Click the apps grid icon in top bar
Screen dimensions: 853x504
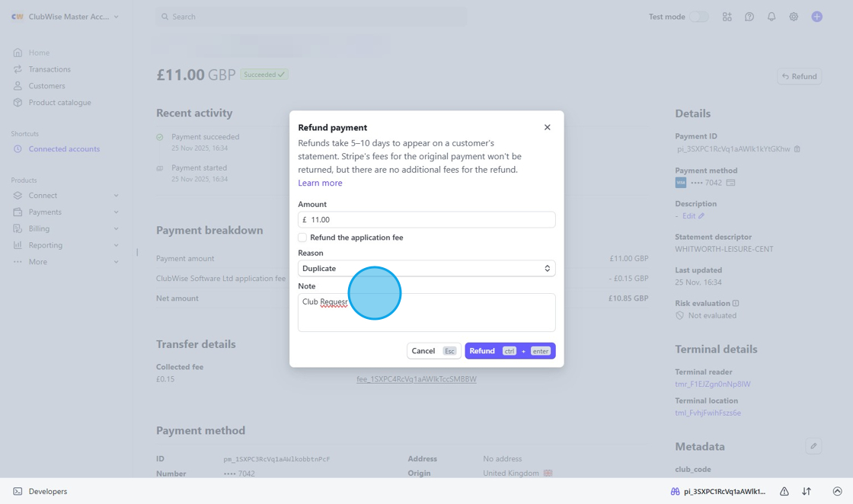tap(727, 16)
